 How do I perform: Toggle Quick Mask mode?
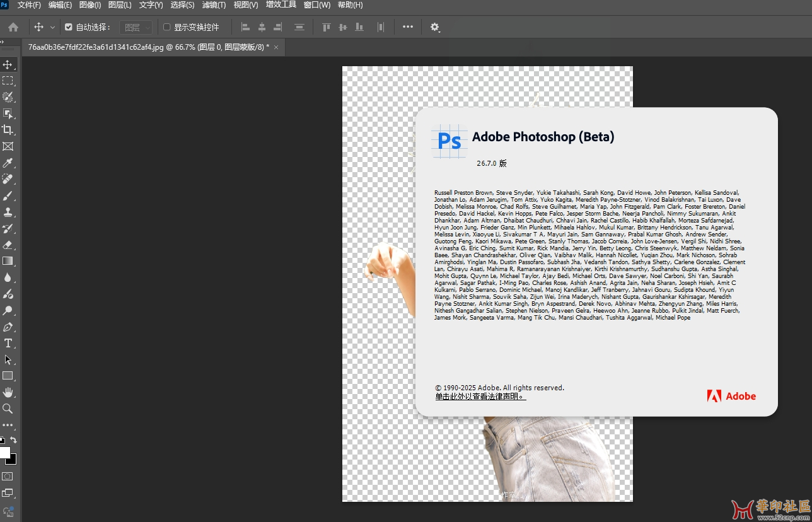[8, 477]
